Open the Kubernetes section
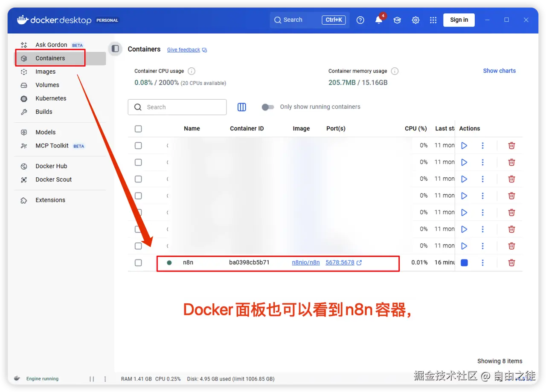 pos(51,98)
